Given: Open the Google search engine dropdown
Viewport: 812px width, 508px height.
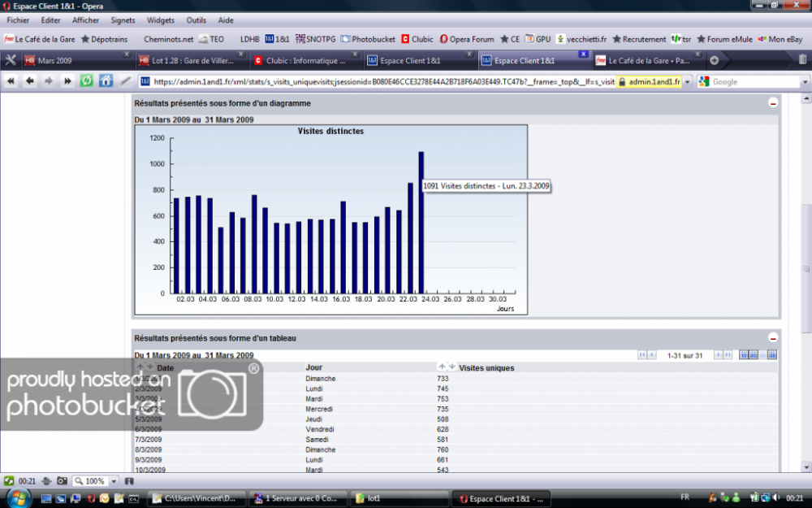Looking at the screenshot, I should pyautogui.click(x=806, y=82).
